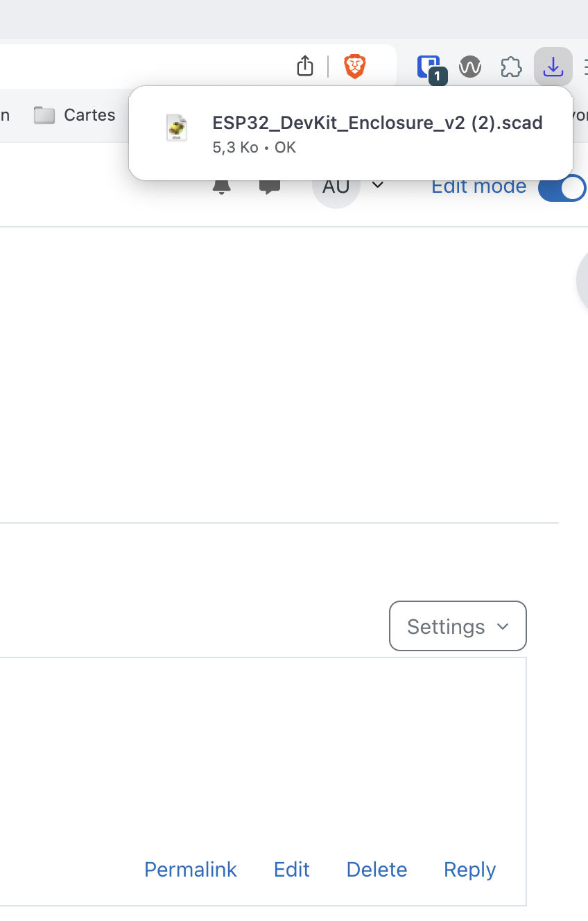The image size is (588, 921).
Task: Open the notifications bell icon
Action: 221,187
